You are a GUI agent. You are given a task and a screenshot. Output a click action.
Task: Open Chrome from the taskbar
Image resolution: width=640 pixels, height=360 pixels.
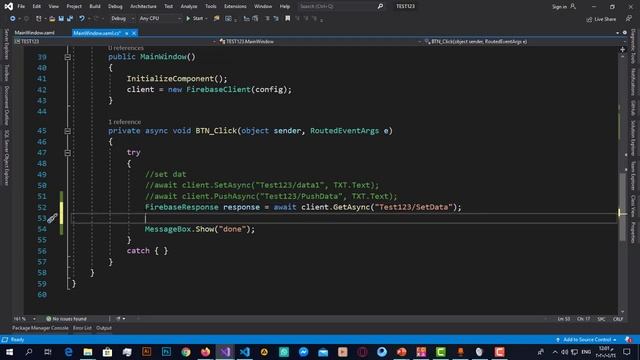186,352
